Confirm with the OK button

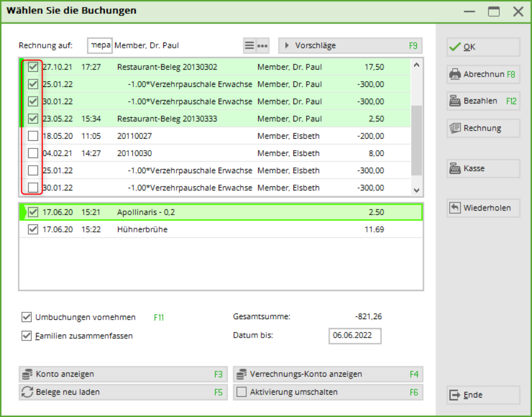click(483, 47)
